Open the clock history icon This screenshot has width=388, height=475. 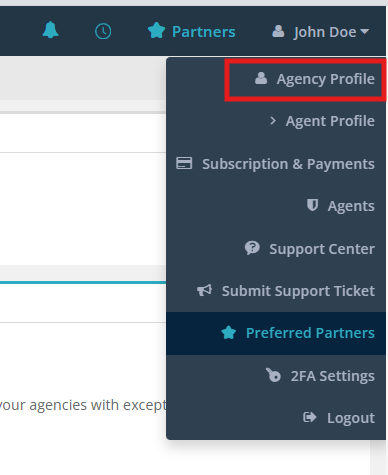(x=103, y=32)
